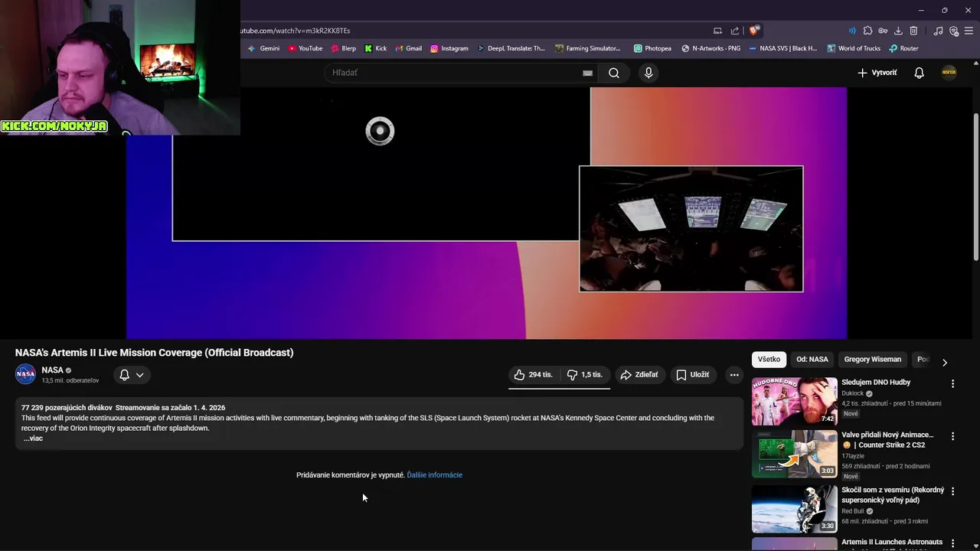Screen dimensions: 980x551
Task: Toggle the NASA channel notification bell dropdown
Action: (132, 375)
